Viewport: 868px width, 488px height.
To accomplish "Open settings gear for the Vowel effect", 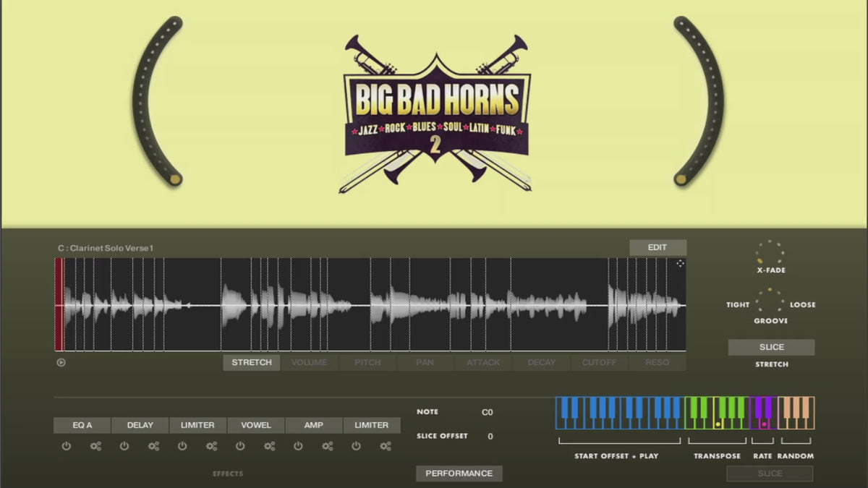I will [269, 446].
